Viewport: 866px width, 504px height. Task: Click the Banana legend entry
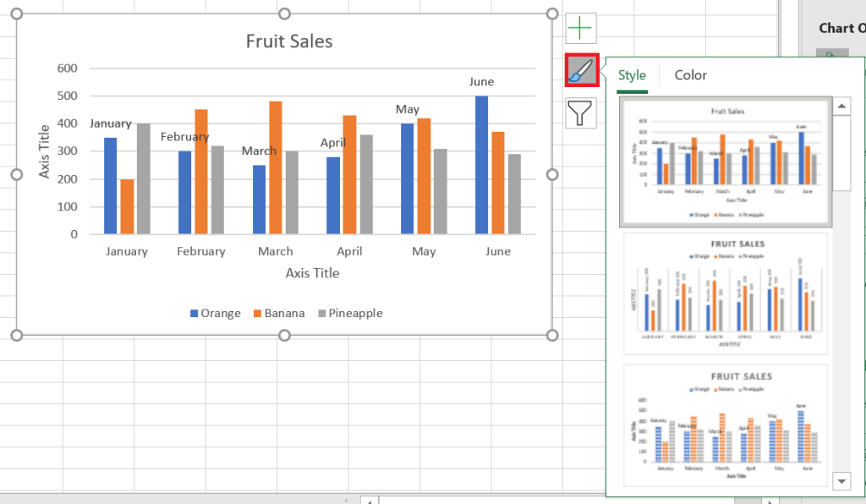coord(279,313)
